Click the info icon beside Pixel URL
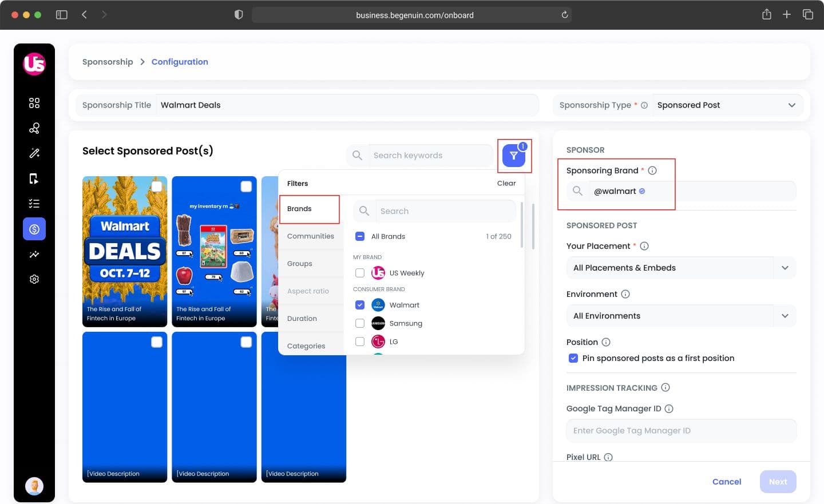The image size is (824, 504). tap(608, 457)
